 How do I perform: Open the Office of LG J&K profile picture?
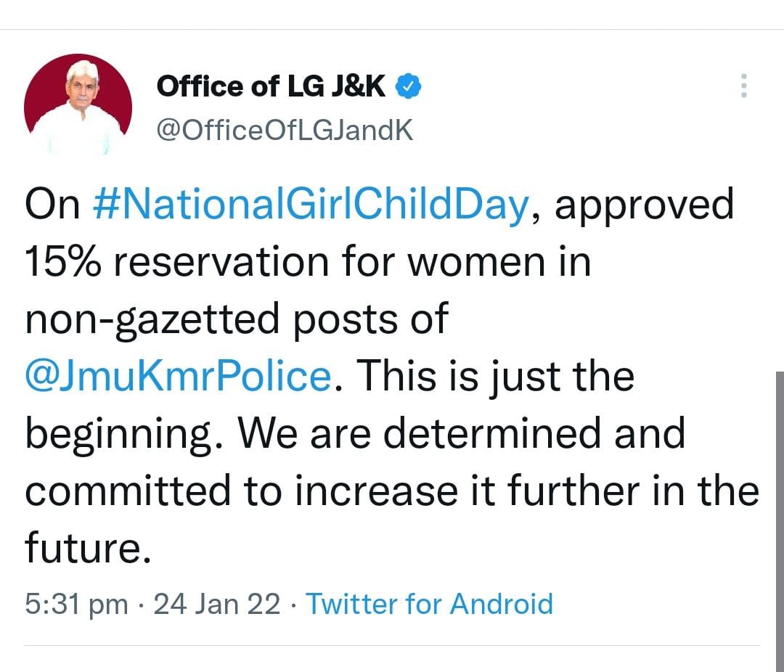click(x=78, y=105)
